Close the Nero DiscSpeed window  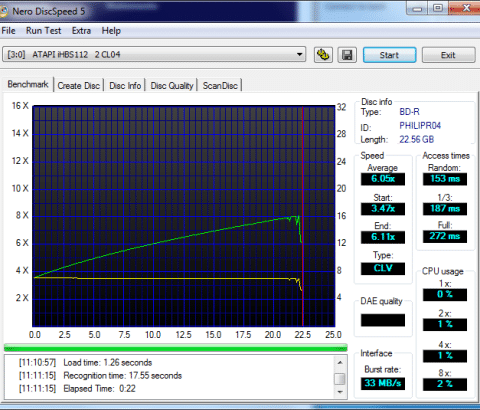(x=466, y=8)
